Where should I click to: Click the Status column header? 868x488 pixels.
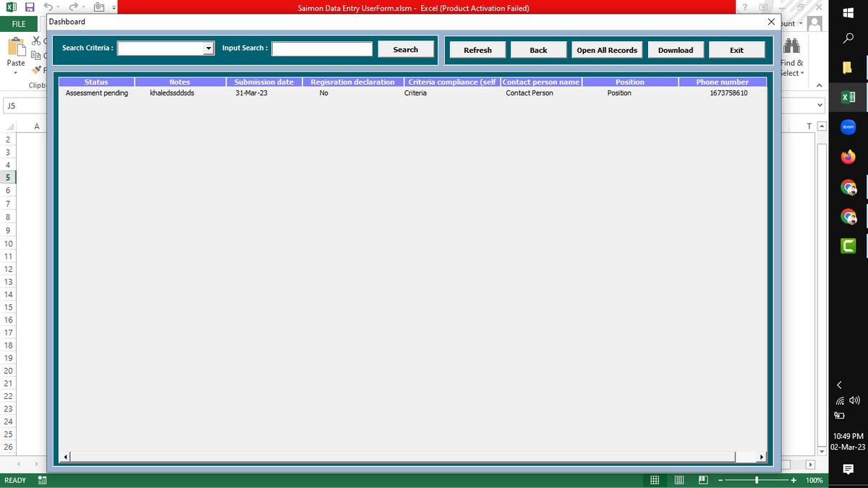tap(96, 82)
